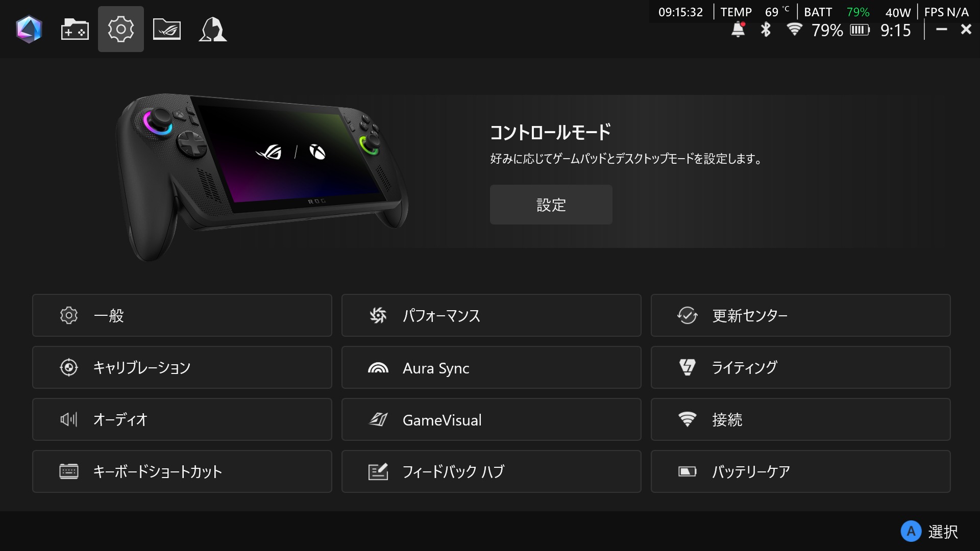
Task: Open the Aura Sync settings
Action: point(492,367)
